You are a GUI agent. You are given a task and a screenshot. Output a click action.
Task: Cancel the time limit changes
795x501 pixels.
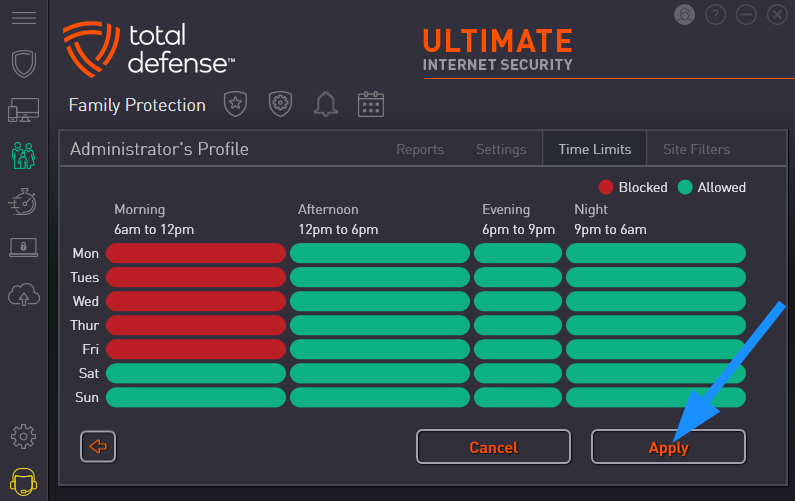(x=493, y=447)
